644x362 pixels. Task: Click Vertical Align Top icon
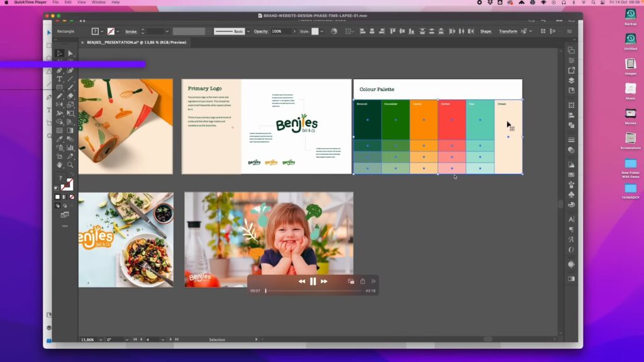click(392, 31)
